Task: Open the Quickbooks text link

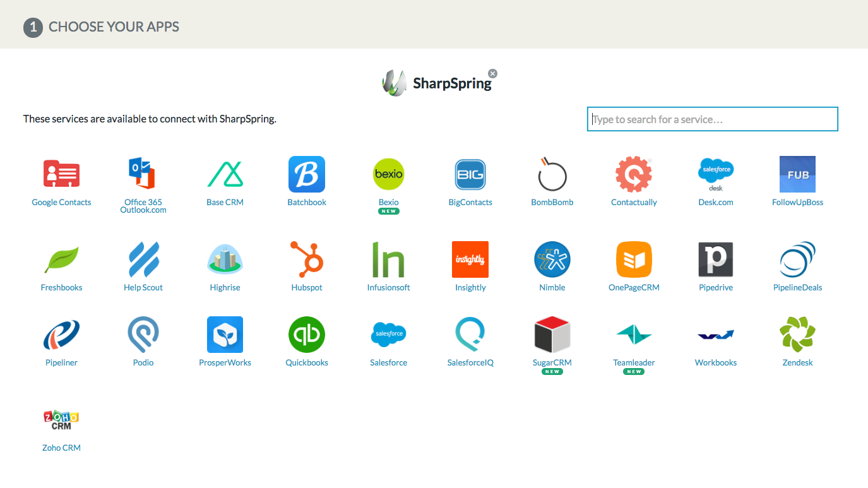Action: click(x=307, y=363)
